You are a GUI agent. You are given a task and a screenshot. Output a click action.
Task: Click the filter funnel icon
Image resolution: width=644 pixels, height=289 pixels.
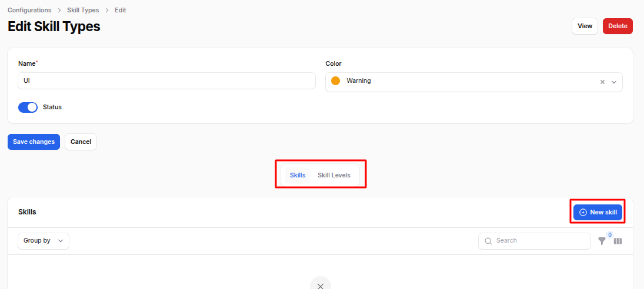(x=602, y=241)
